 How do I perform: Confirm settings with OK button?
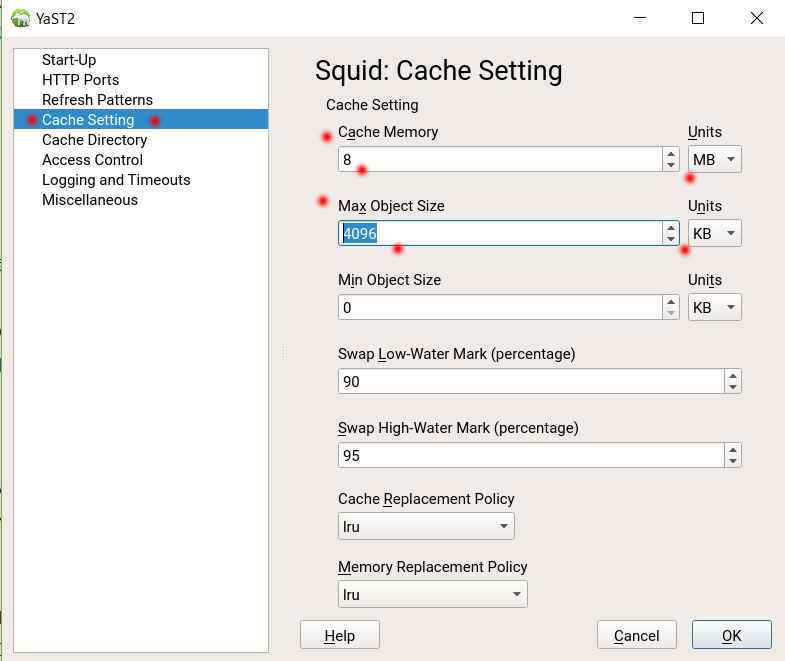[x=731, y=635]
